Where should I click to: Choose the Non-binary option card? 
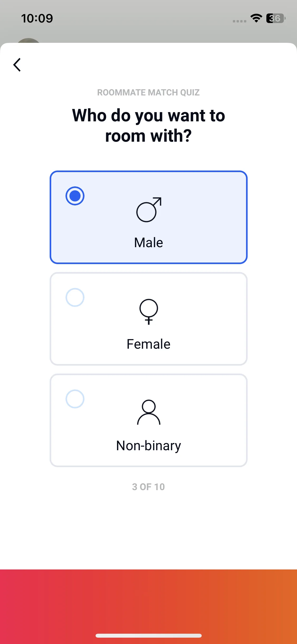click(149, 420)
